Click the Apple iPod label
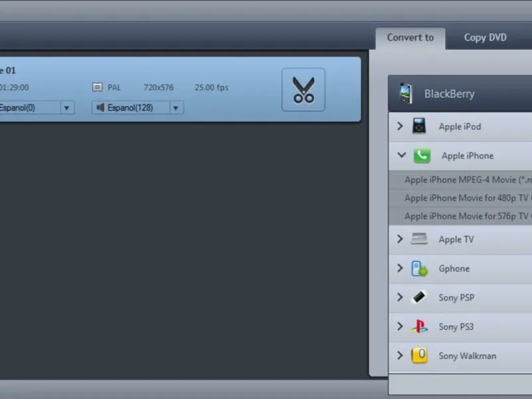This screenshot has height=399, width=532. (460, 126)
